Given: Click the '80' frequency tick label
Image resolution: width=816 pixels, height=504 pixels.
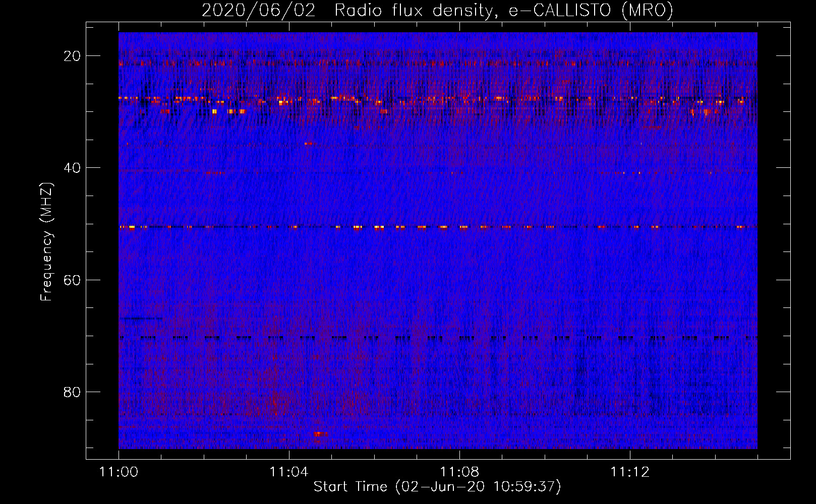Looking at the screenshot, I should [x=72, y=392].
